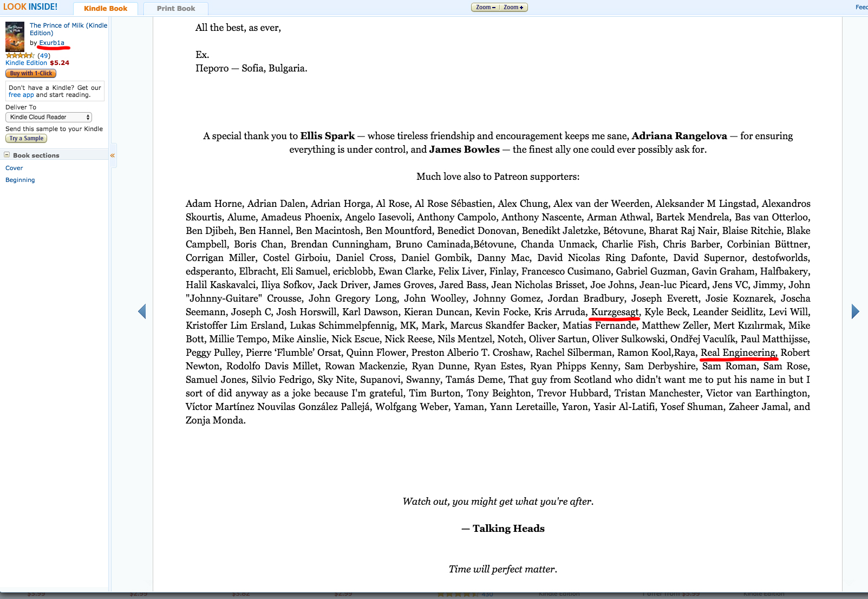Click the name Adriana Rangelova
Image resolution: width=868 pixels, height=599 pixels.
pyautogui.click(x=680, y=136)
